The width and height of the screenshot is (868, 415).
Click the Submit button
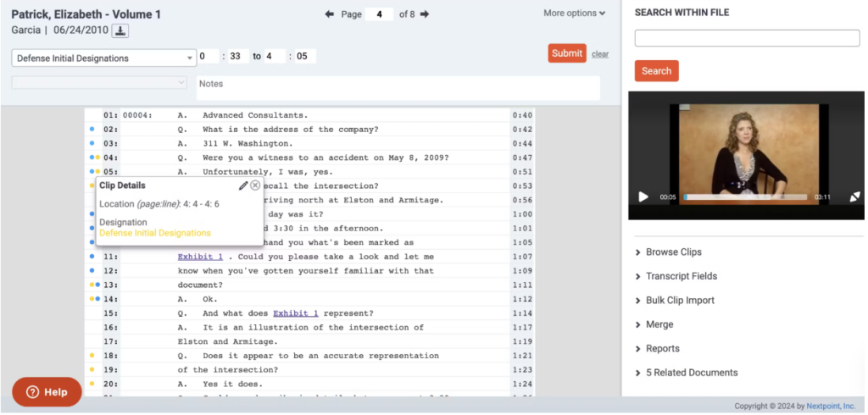tap(567, 53)
